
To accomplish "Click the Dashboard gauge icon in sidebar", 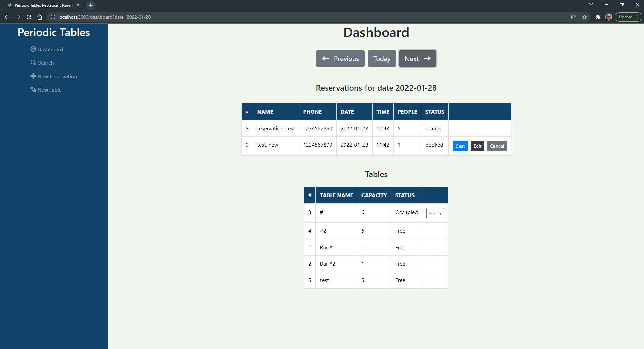I will (33, 49).
